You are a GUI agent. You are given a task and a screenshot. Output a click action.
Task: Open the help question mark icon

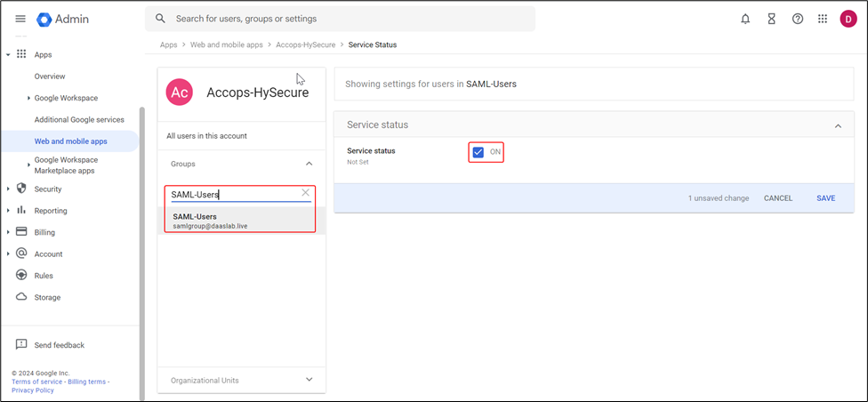click(x=798, y=19)
